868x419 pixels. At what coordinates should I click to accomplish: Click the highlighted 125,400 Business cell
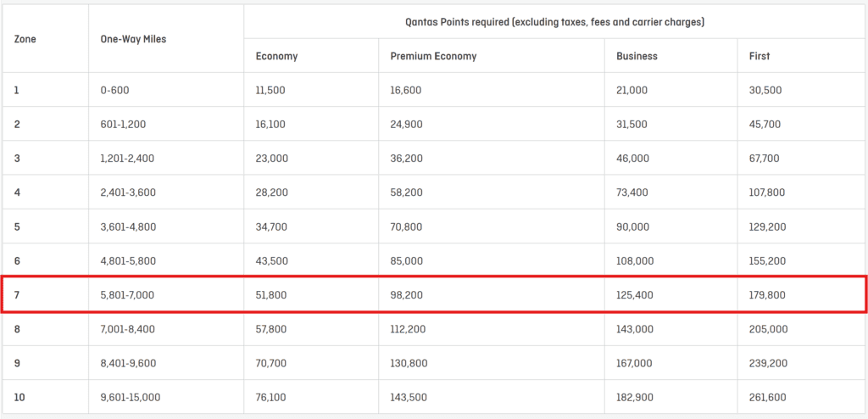[x=635, y=294]
